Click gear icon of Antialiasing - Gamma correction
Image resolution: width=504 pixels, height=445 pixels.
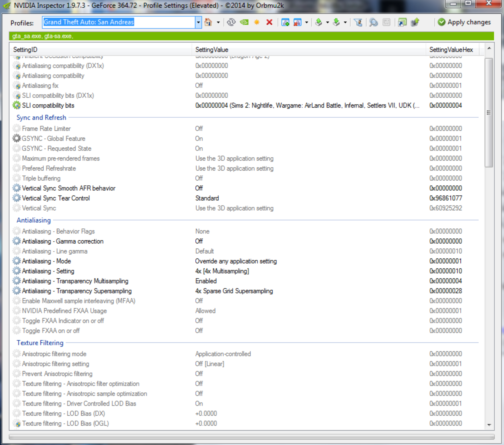pos(16,241)
